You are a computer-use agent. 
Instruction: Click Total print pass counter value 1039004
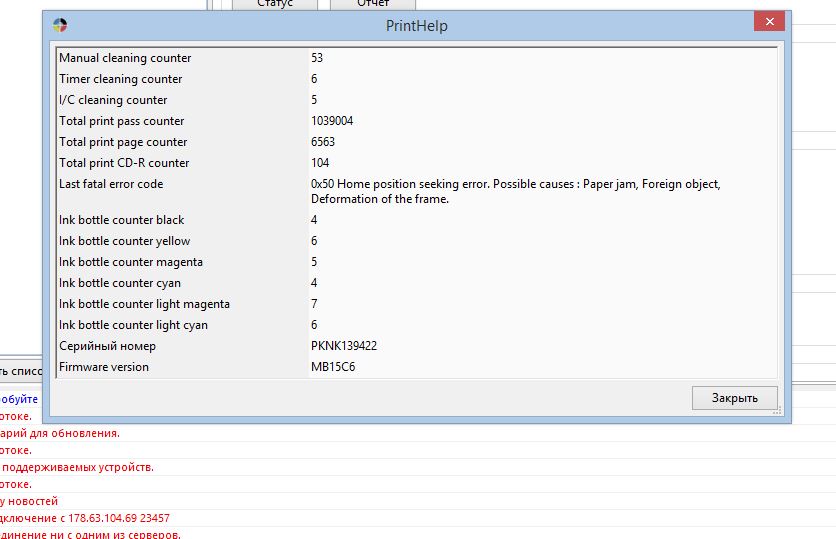click(332, 121)
